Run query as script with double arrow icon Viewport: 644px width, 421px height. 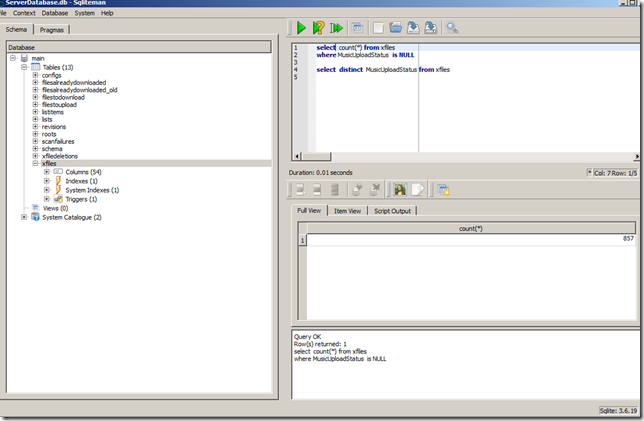[336, 28]
